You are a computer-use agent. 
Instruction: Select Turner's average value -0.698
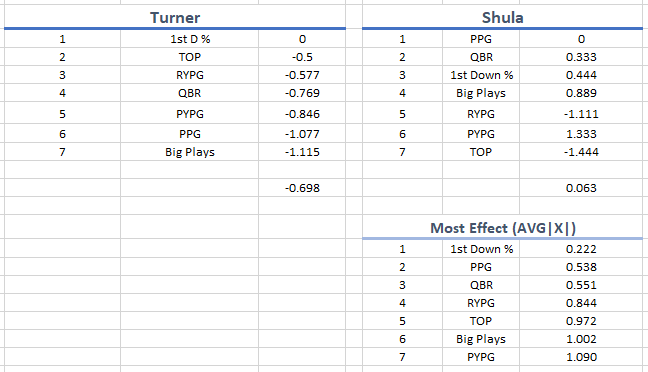[302, 188]
